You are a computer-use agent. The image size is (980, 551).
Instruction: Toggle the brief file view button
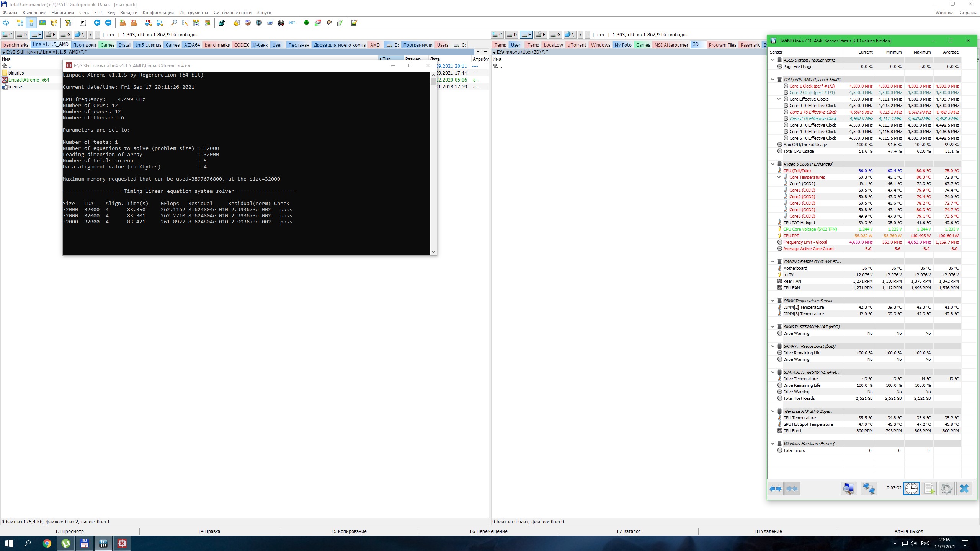pyautogui.click(x=20, y=23)
